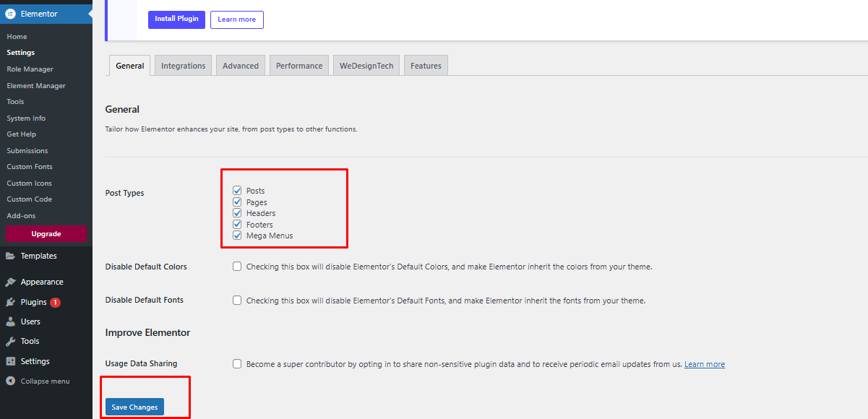The height and width of the screenshot is (419, 868).
Task: Open System Info in sidebar
Action: tap(26, 118)
